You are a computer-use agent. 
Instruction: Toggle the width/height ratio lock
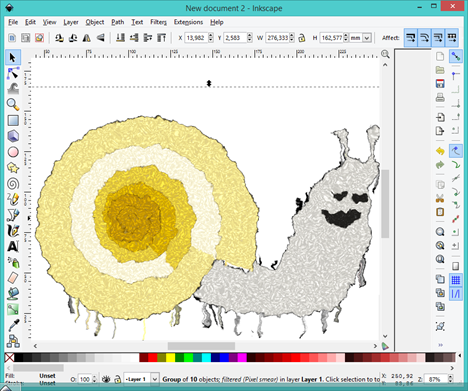point(302,38)
